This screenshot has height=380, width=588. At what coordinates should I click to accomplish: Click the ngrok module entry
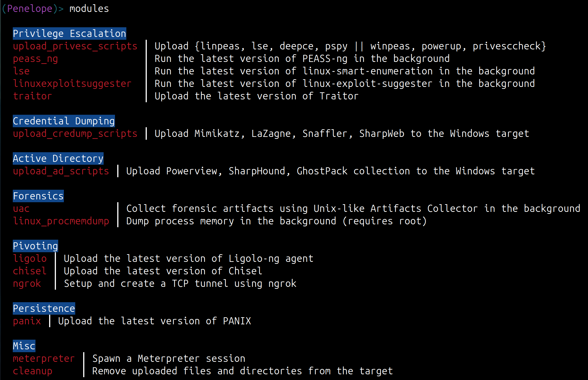coord(27,283)
